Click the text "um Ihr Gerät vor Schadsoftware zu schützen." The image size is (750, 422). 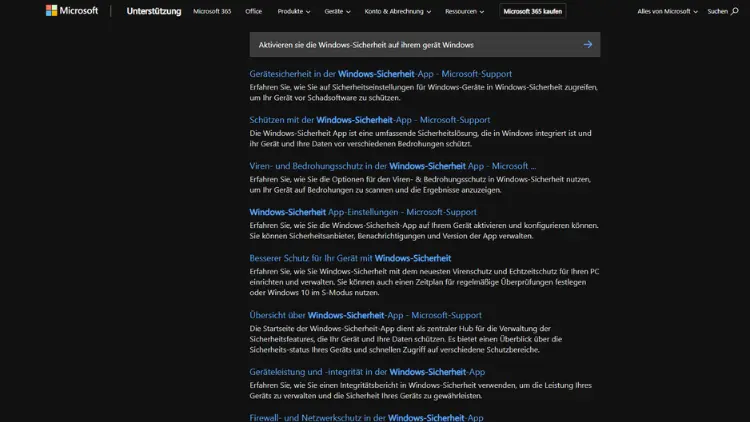click(x=325, y=98)
